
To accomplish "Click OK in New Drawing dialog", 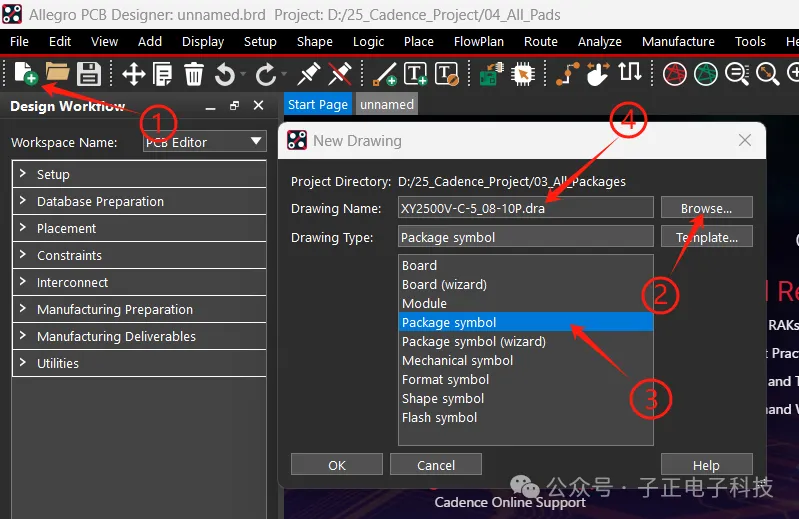I will pyautogui.click(x=337, y=465).
